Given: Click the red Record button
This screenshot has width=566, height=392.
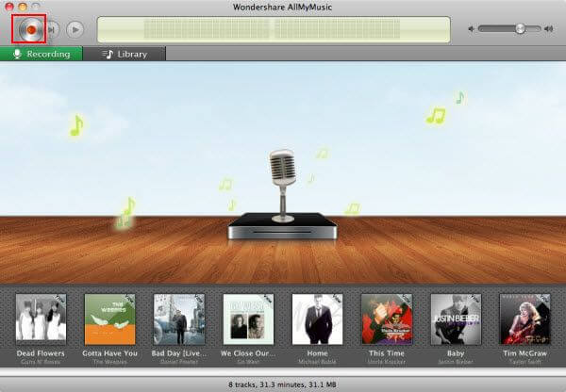Looking at the screenshot, I should [30, 29].
